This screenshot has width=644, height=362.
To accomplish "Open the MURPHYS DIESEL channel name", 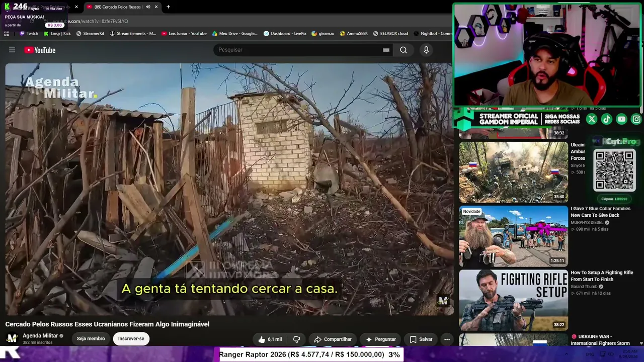I will coord(587,223).
